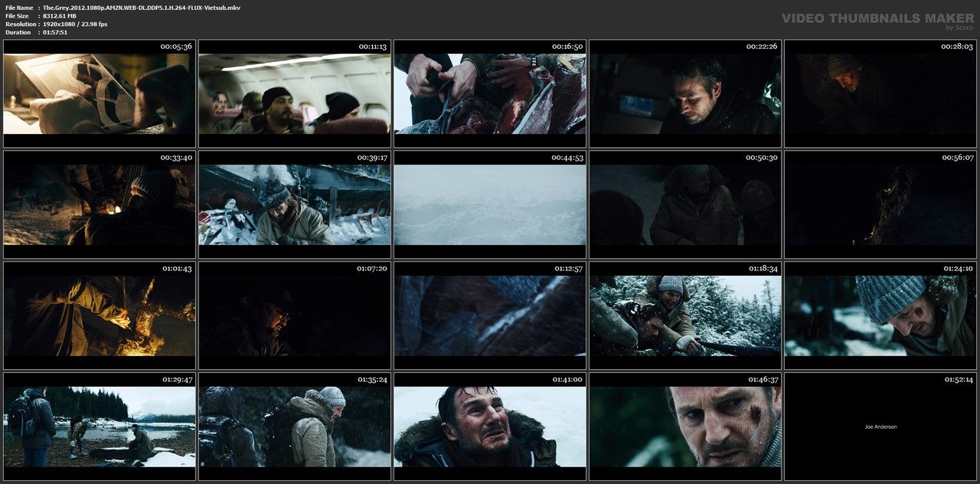Select the thumbnail at 00:28:03
Image resolution: width=980 pixels, height=484 pixels.
(880, 93)
